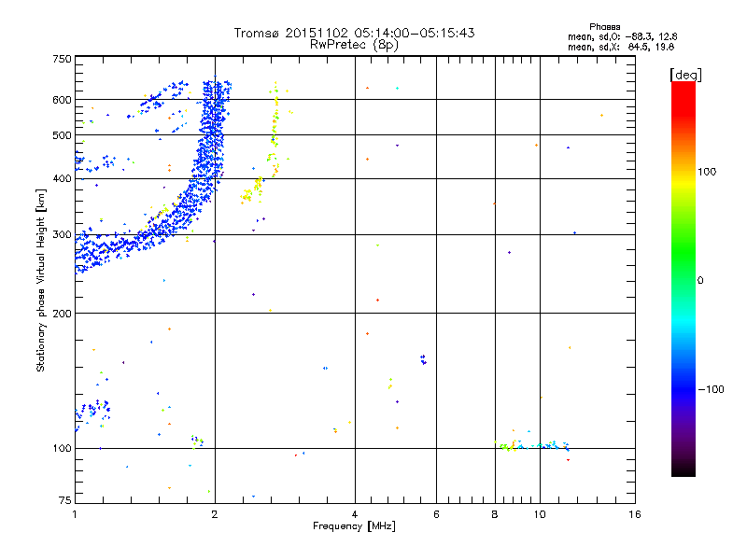Click the x-axis tick label '6'

pyautogui.click(x=436, y=514)
